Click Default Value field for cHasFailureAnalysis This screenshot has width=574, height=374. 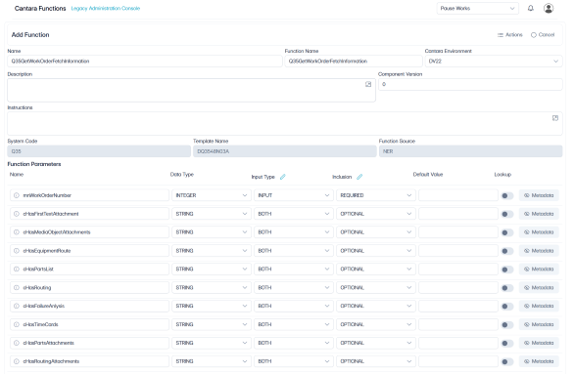[458, 306]
